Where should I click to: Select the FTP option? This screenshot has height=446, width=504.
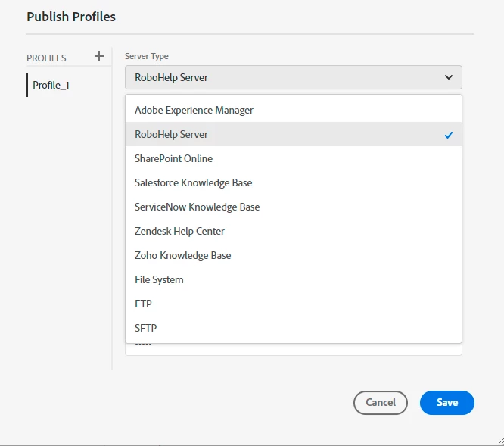[x=143, y=304]
